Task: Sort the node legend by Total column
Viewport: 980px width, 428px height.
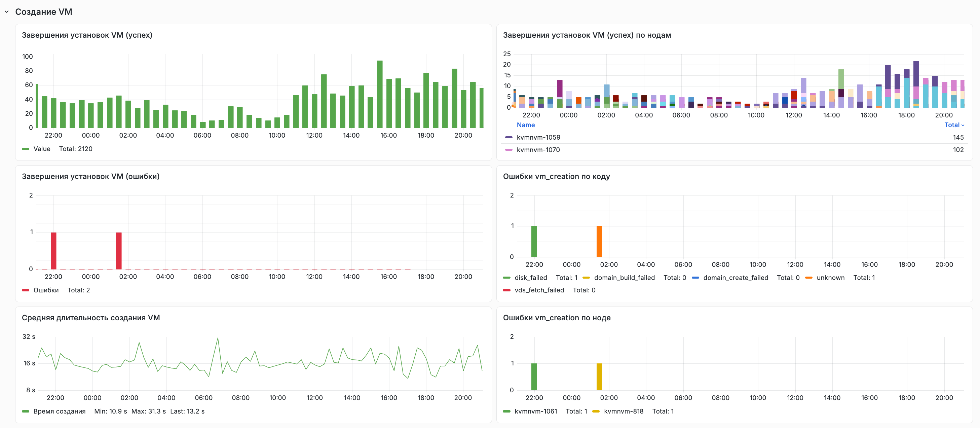Action: click(x=954, y=125)
